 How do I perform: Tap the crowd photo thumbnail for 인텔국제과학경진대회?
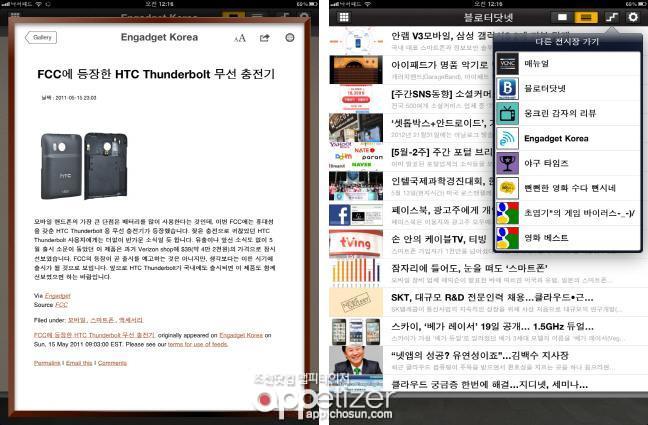[x=356, y=186]
